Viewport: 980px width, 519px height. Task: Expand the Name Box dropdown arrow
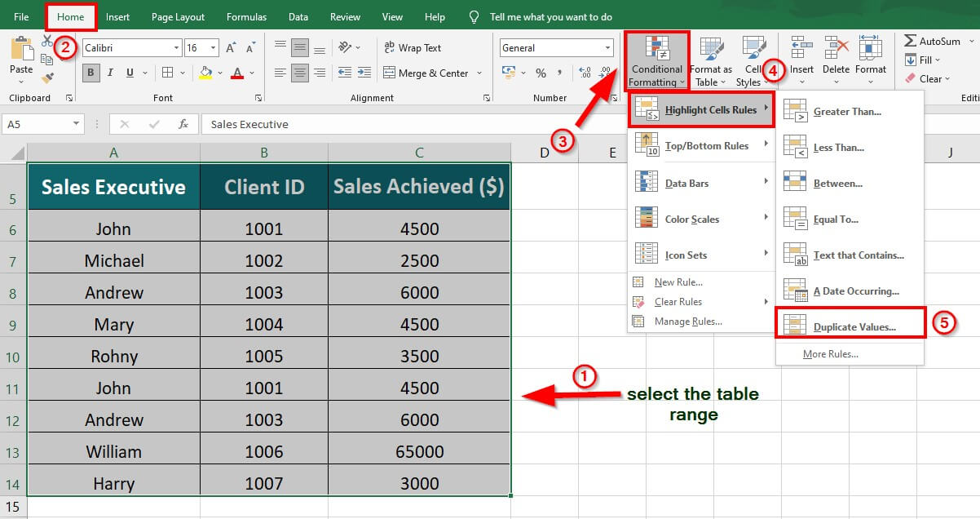tap(77, 124)
